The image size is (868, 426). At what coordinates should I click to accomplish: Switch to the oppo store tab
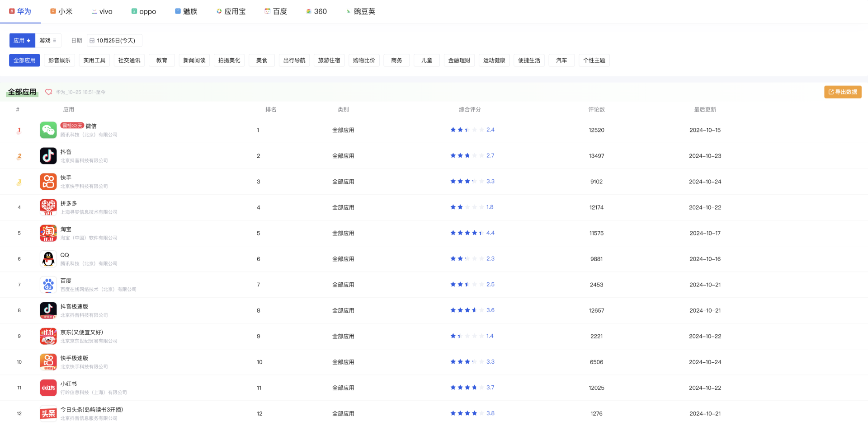[143, 11]
